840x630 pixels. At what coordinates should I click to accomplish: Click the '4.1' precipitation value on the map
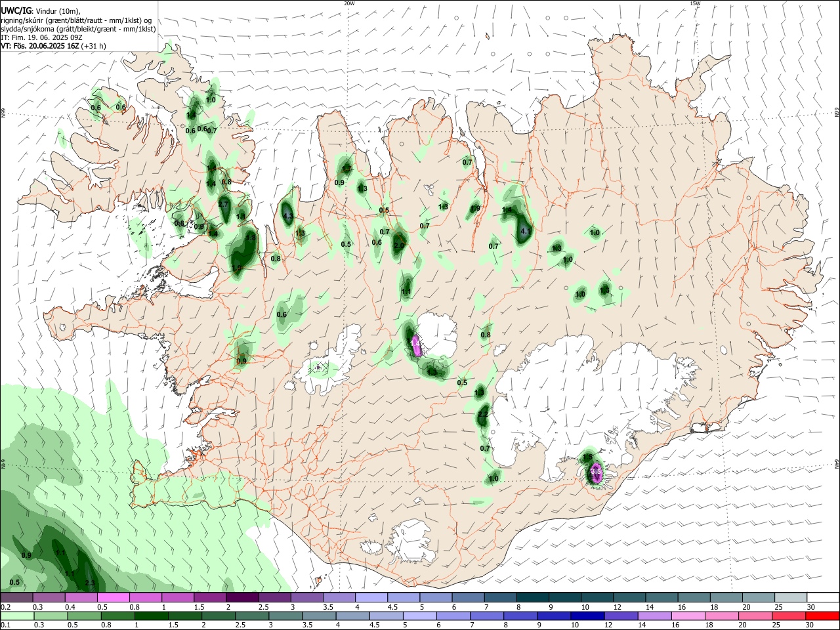(525, 232)
